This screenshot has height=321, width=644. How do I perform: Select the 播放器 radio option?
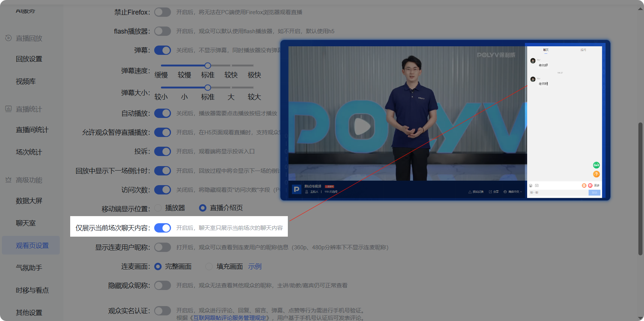[158, 208]
